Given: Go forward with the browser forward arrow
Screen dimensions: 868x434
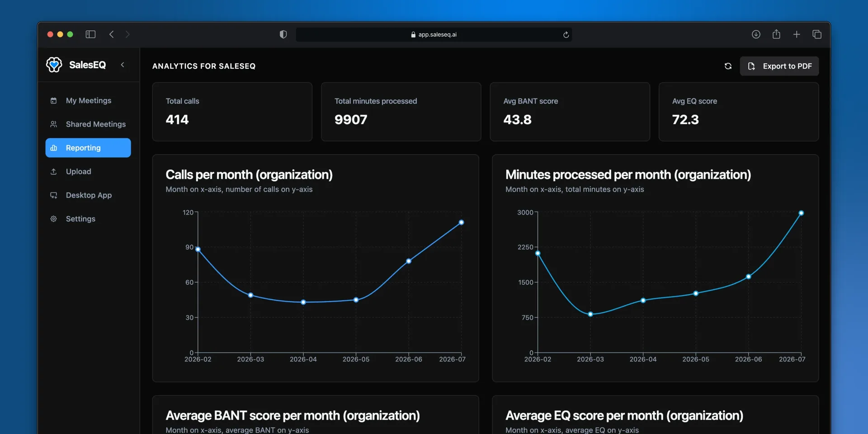Looking at the screenshot, I should point(127,34).
